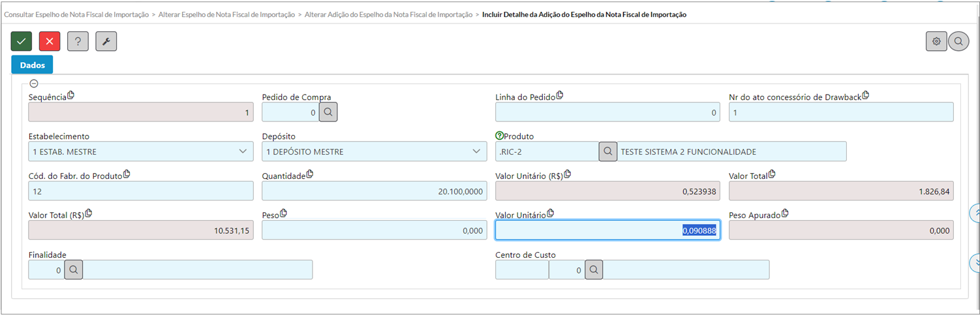Open the gear settings button at top right
980x316 pixels.
coord(936,41)
